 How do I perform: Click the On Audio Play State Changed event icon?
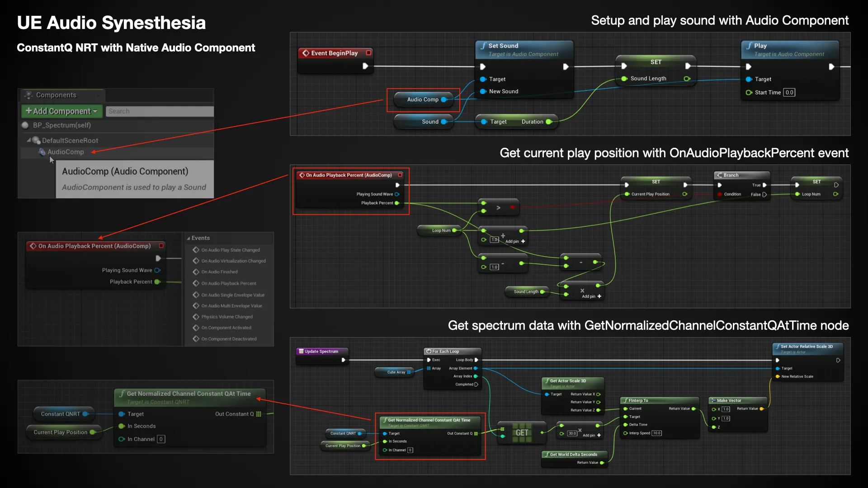click(196, 250)
